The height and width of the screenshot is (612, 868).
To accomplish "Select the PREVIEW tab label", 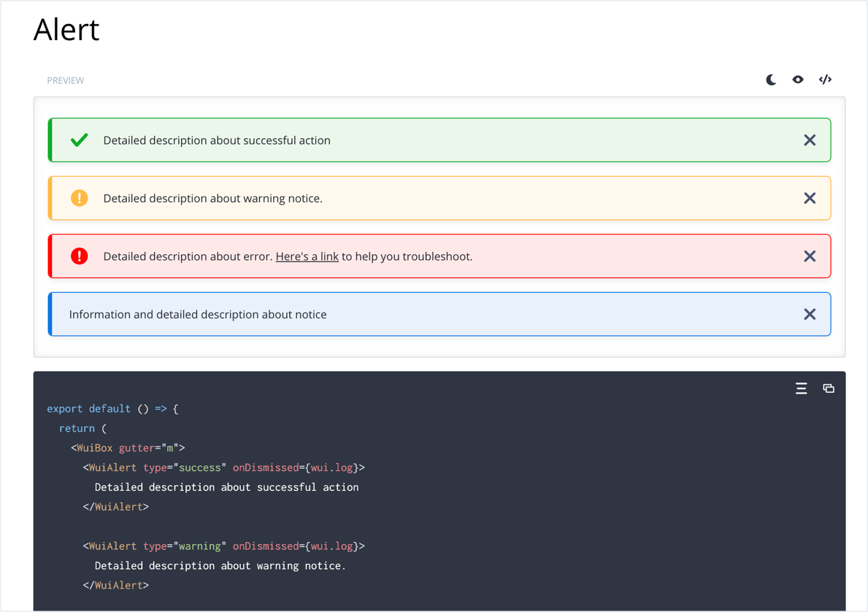I will (x=65, y=80).
